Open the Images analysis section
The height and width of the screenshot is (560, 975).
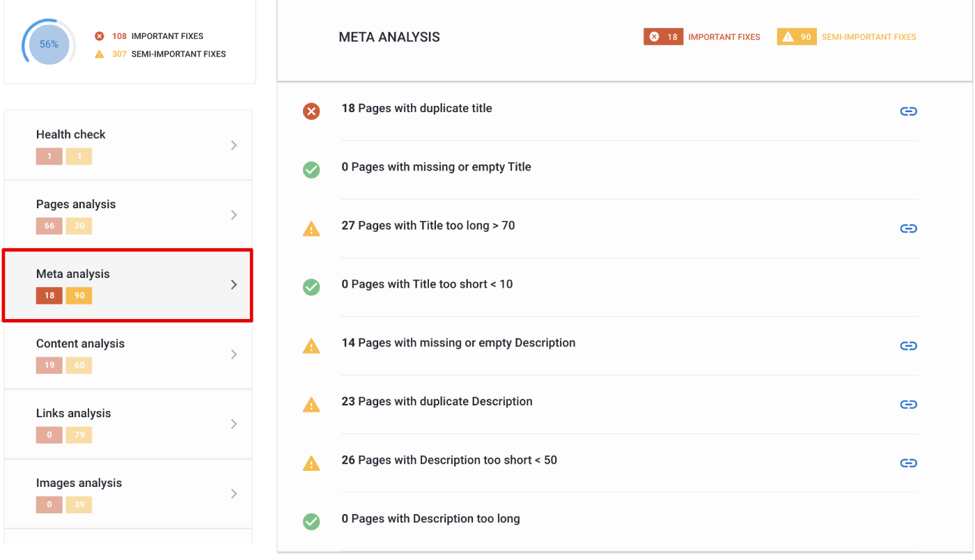point(128,494)
